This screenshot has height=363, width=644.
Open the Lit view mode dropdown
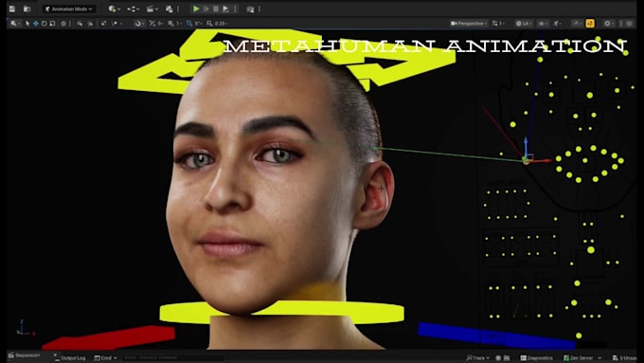[x=524, y=24]
